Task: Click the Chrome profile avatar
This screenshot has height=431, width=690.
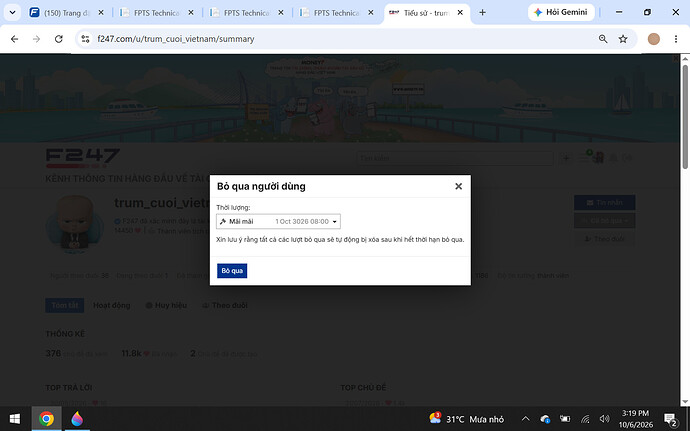Action: [653, 39]
